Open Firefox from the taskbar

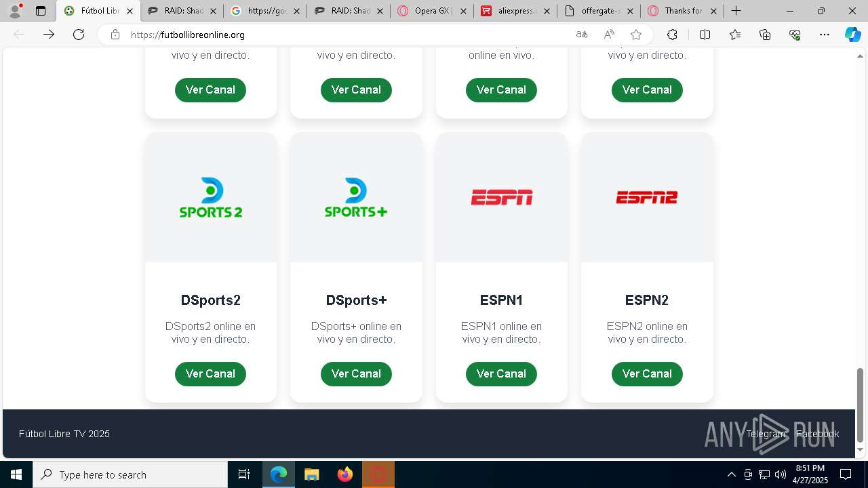point(344,474)
